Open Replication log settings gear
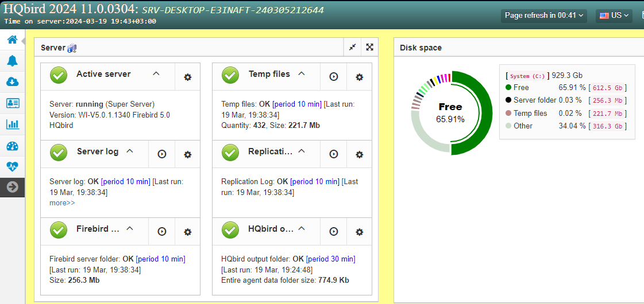The width and height of the screenshot is (644, 304). click(360, 154)
